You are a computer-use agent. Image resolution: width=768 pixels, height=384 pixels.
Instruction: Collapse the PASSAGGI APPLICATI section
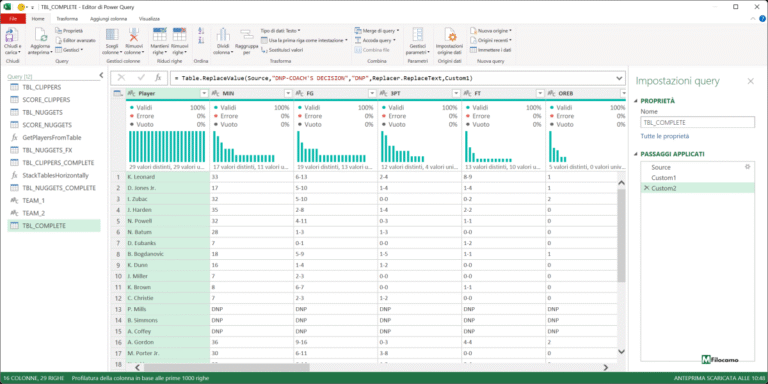point(636,154)
